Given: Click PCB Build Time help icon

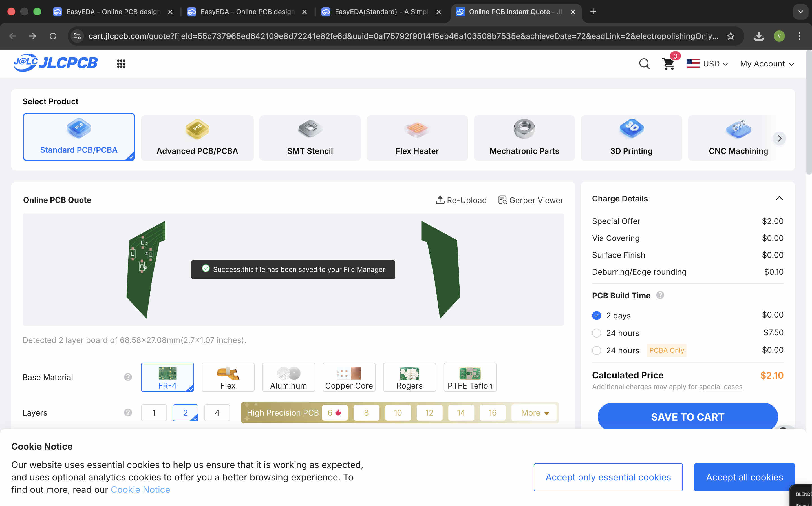Looking at the screenshot, I should click(660, 295).
